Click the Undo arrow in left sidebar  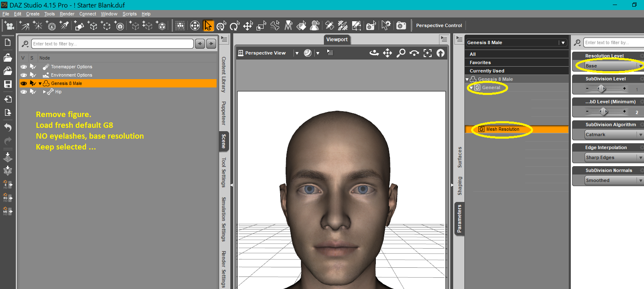(7, 127)
